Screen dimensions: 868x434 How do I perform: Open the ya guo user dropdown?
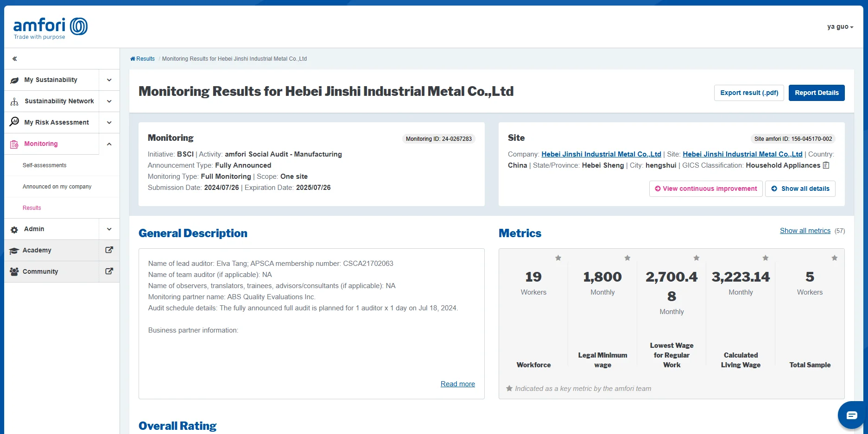[x=840, y=27]
